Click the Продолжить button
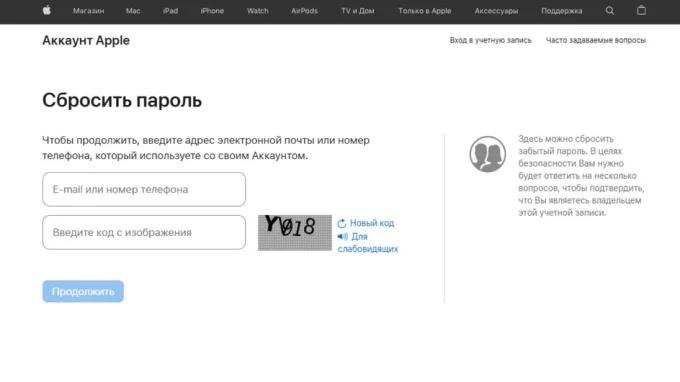 [x=83, y=291]
